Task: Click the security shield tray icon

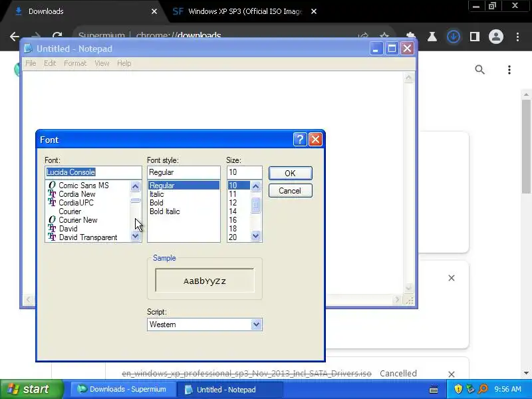Action: pyautogui.click(x=458, y=389)
